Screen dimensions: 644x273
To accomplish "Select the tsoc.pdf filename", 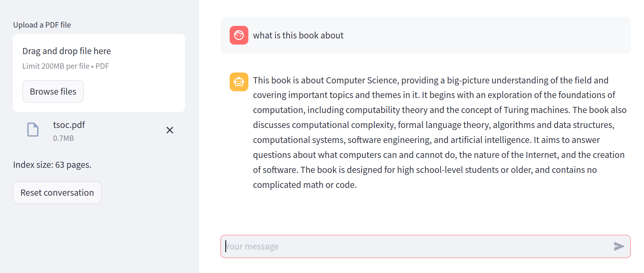I will point(69,125).
